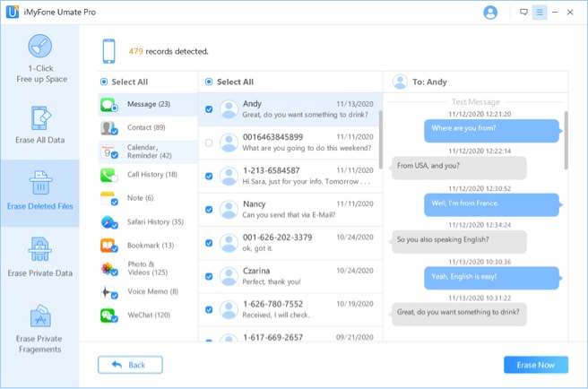Select the WeChat (120) category icon
588x389 pixels.
[x=109, y=316]
